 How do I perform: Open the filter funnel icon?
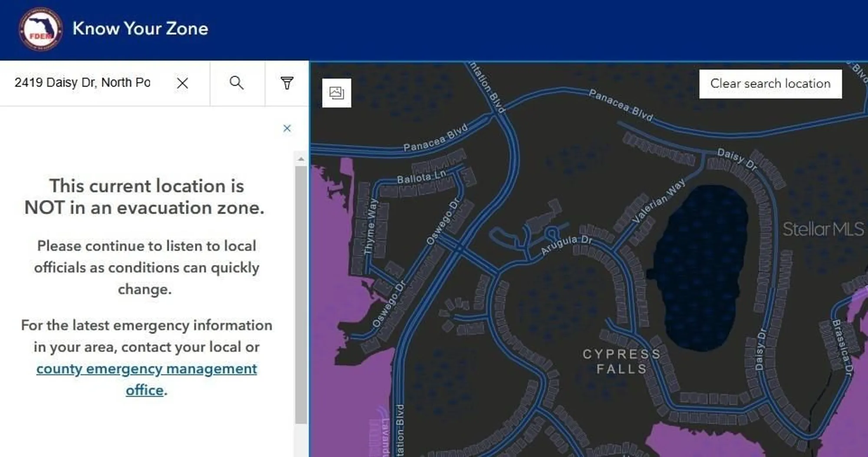point(287,83)
